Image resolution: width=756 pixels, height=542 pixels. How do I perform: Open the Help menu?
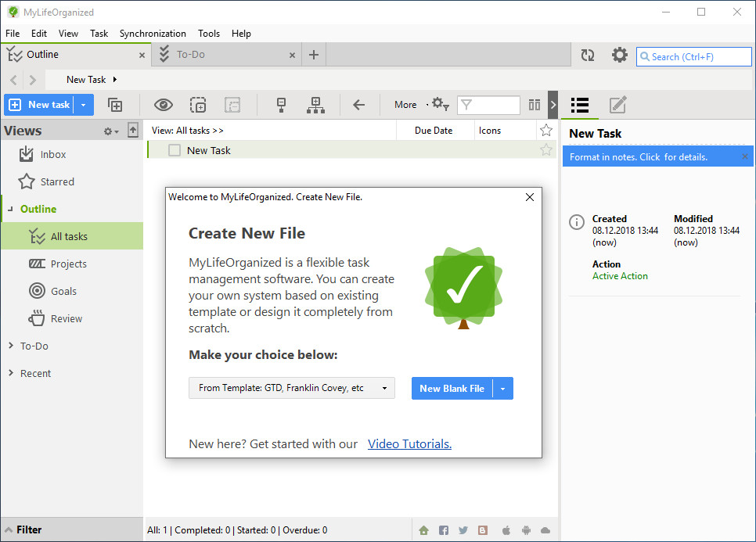click(241, 34)
